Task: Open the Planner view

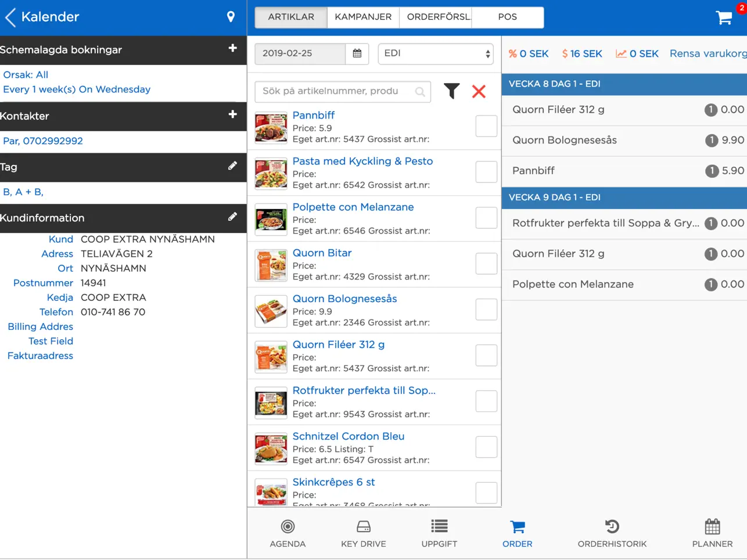Action: (712, 534)
